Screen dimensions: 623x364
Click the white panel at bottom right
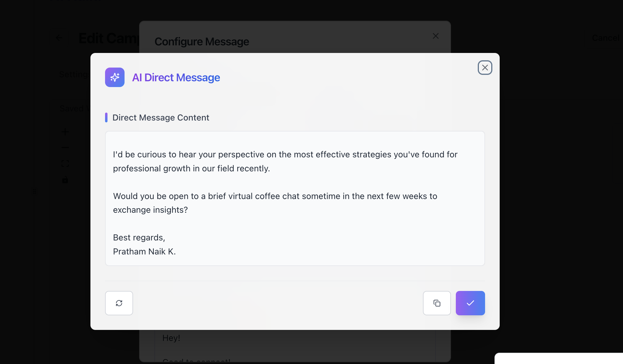pyautogui.click(x=559, y=359)
